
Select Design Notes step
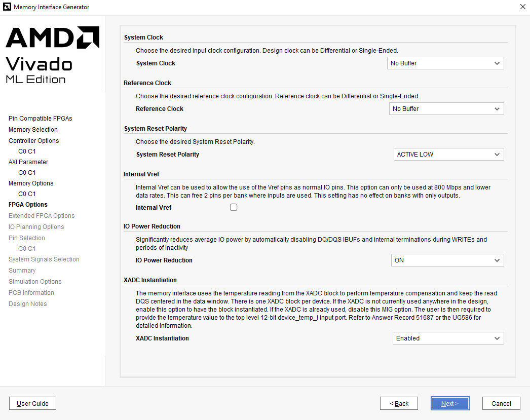(28, 304)
